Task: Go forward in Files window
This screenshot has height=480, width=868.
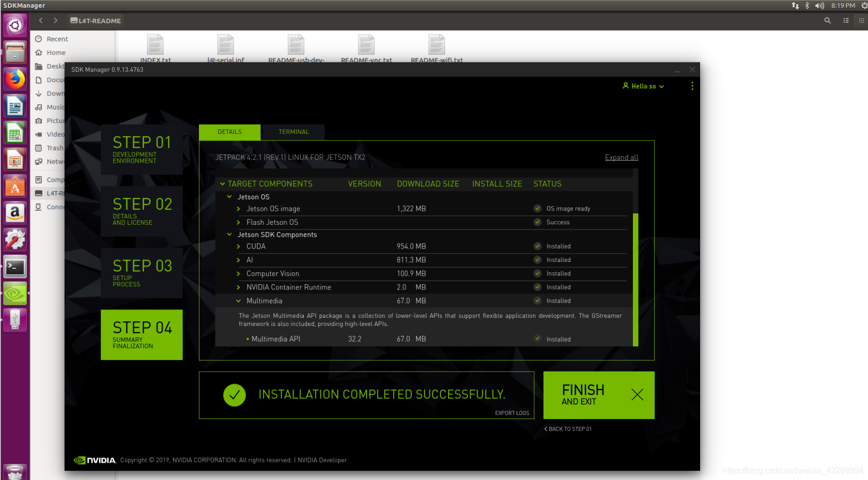Action: click(x=55, y=21)
